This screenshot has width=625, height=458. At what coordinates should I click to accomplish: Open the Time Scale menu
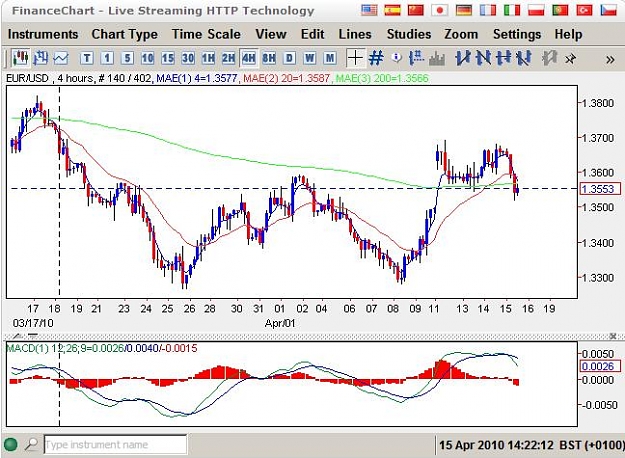[x=206, y=34]
